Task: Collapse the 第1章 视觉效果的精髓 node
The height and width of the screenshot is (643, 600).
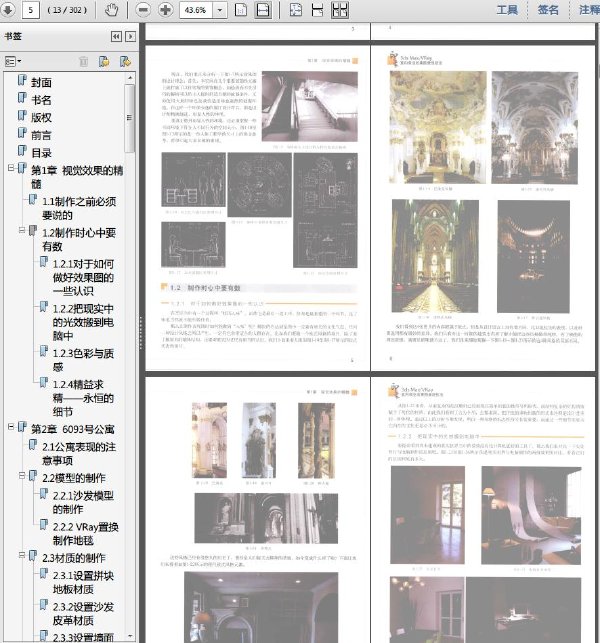Action: point(11,168)
